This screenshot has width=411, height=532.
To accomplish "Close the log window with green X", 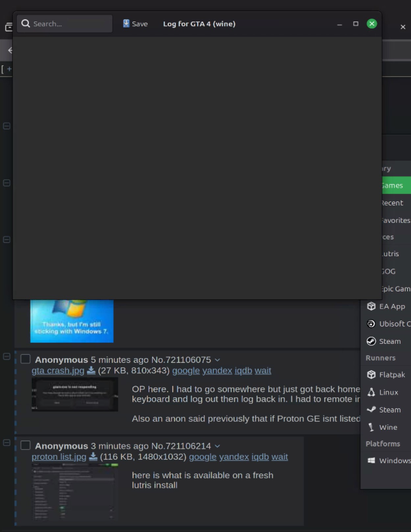I will pyautogui.click(x=372, y=24).
